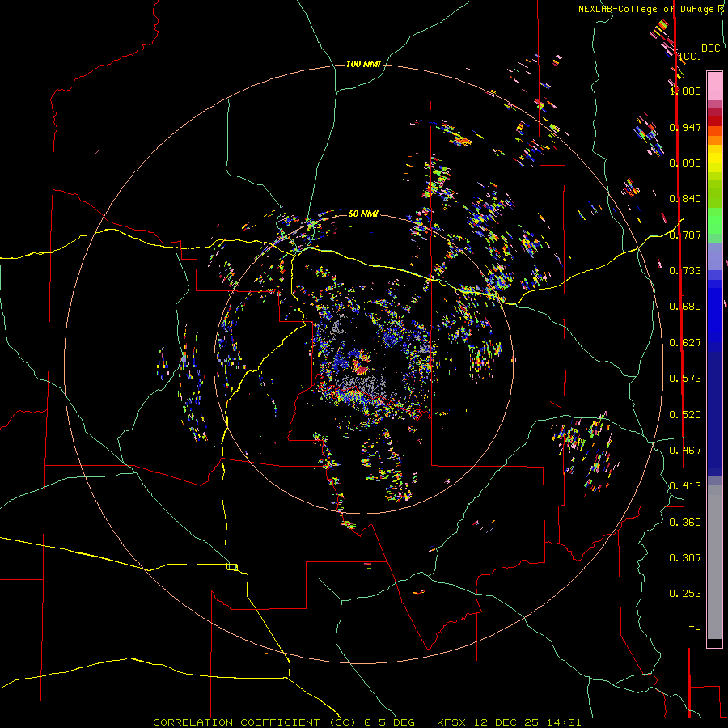The image size is (728, 728).
Task: Click the NEXLAB-College of DuPage header text
Action: coord(647,9)
